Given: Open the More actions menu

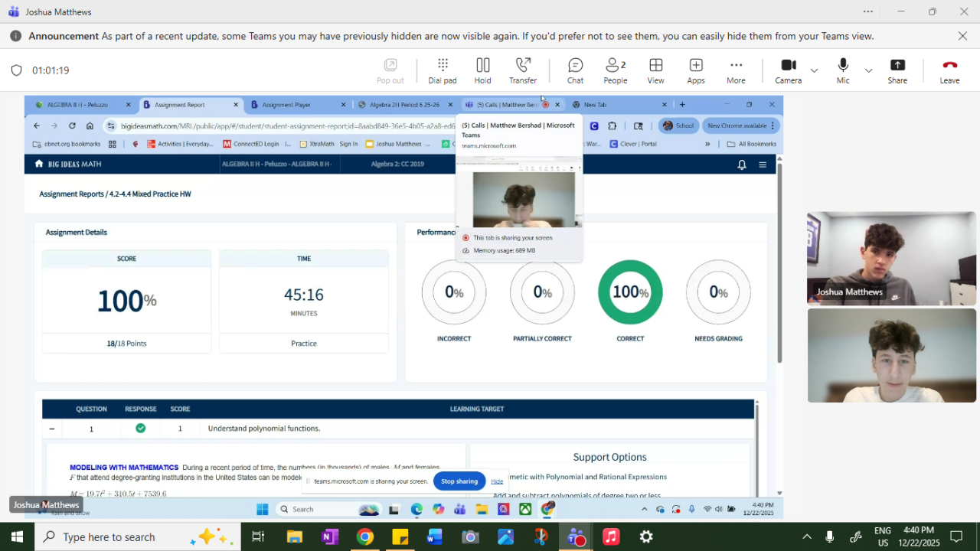Looking at the screenshot, I should [x=736, y=70].
